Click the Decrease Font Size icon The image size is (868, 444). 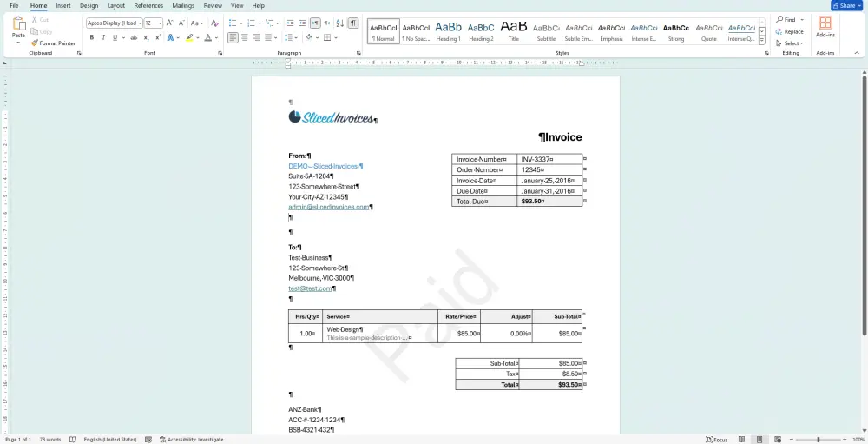tap(181, 23)
